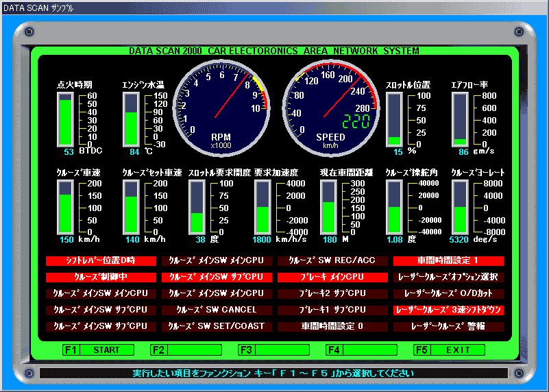
Task: Click the 1.08 度 steering angle value
Action: click(x=395, y=240)
